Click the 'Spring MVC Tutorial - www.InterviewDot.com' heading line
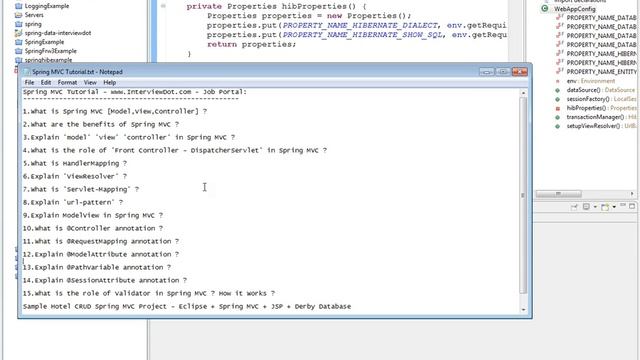This screenshot has width=640, height=360. pyautogui.click(x=135, y=92)
